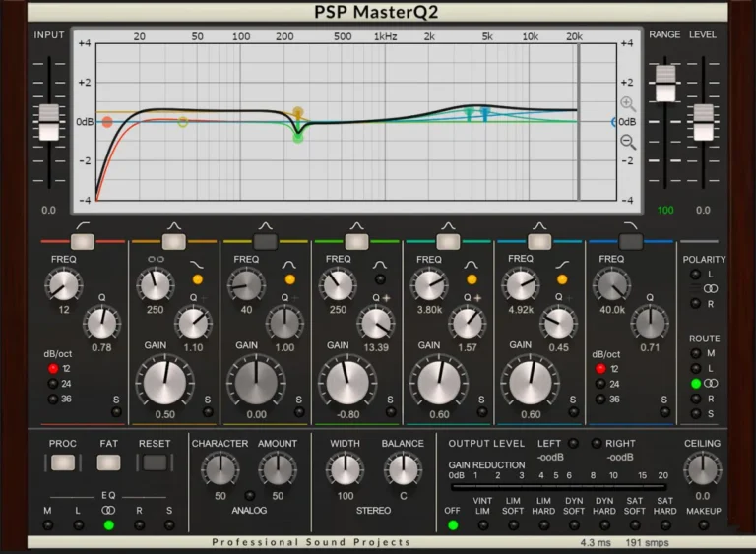
Task: Enable the MAKEUP LED toggle
Action: pyautogui.click(x=704, y=525)
